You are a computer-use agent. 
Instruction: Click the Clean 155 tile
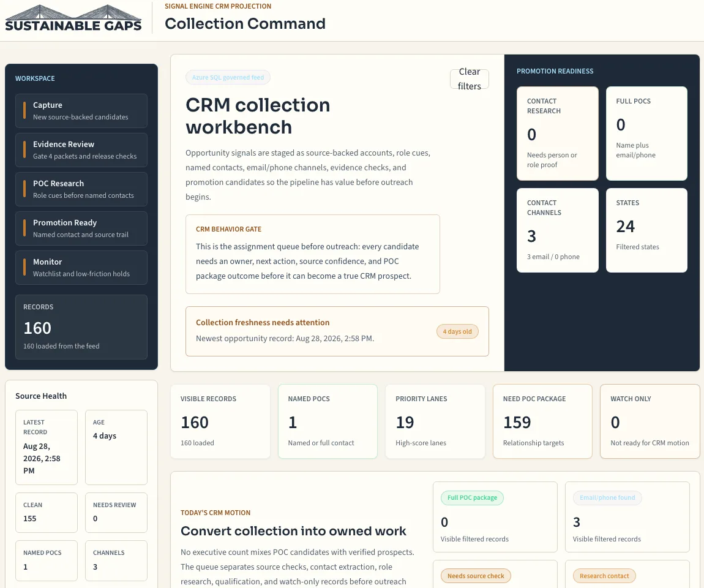pyautogui.click(x=47, y=513)
